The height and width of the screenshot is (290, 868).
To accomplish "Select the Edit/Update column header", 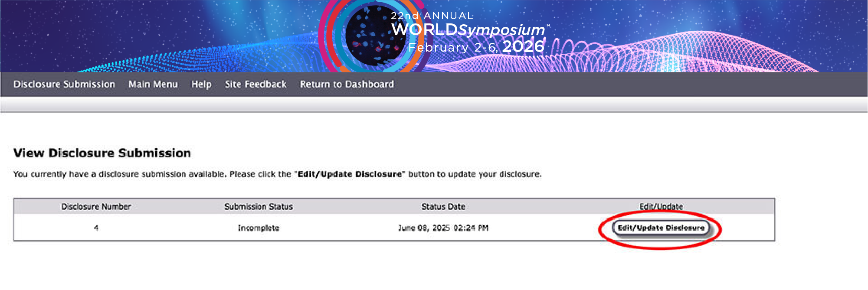I will [661, 206].
